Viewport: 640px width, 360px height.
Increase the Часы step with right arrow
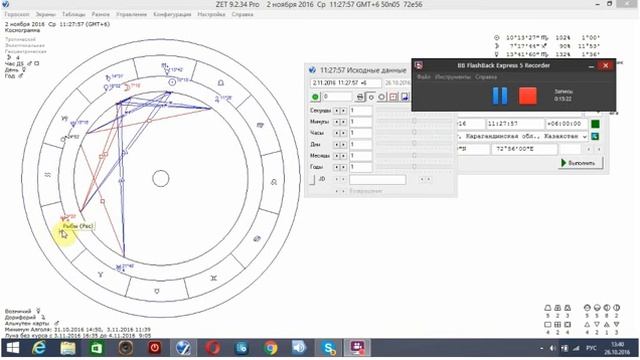[344, 133]
